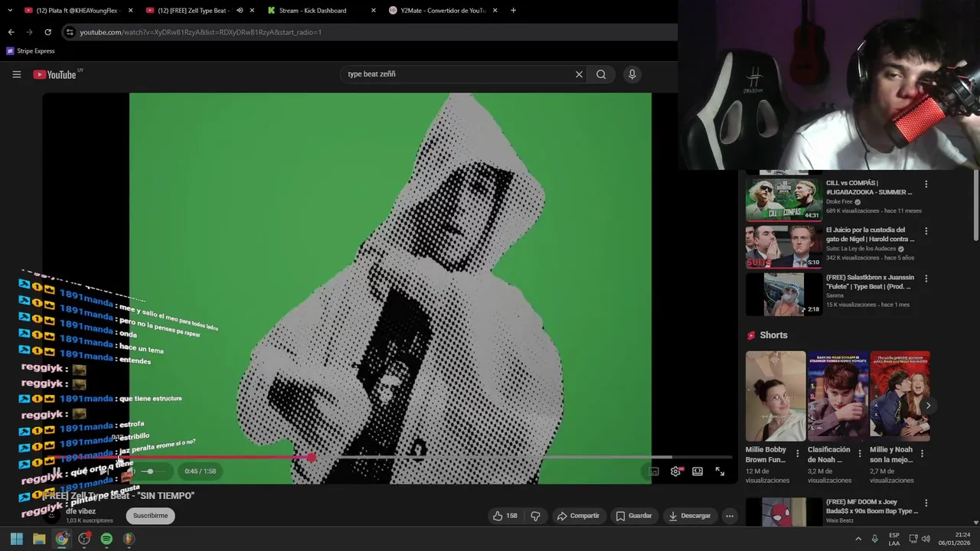Toggle subtitles on the video player
Screen dimensions: 980x551
point(654,471)
